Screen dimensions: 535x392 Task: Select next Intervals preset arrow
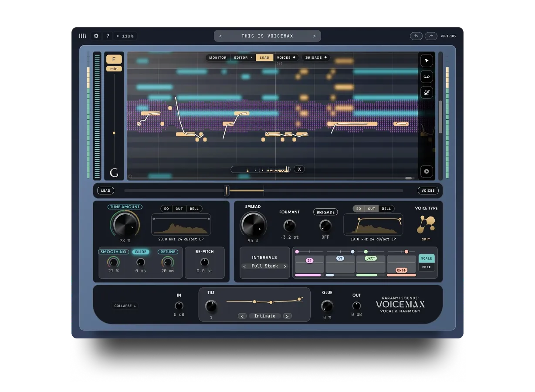[285, 266]
